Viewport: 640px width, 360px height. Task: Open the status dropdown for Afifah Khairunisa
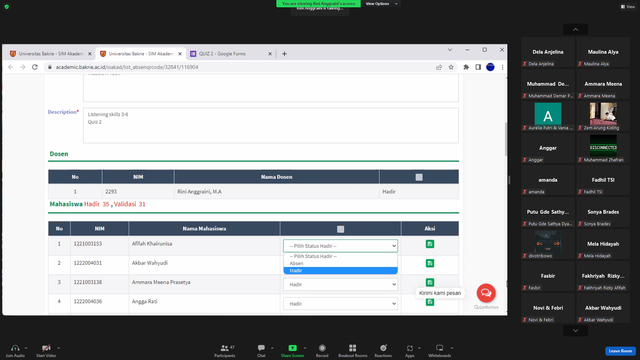pos(340,246)
